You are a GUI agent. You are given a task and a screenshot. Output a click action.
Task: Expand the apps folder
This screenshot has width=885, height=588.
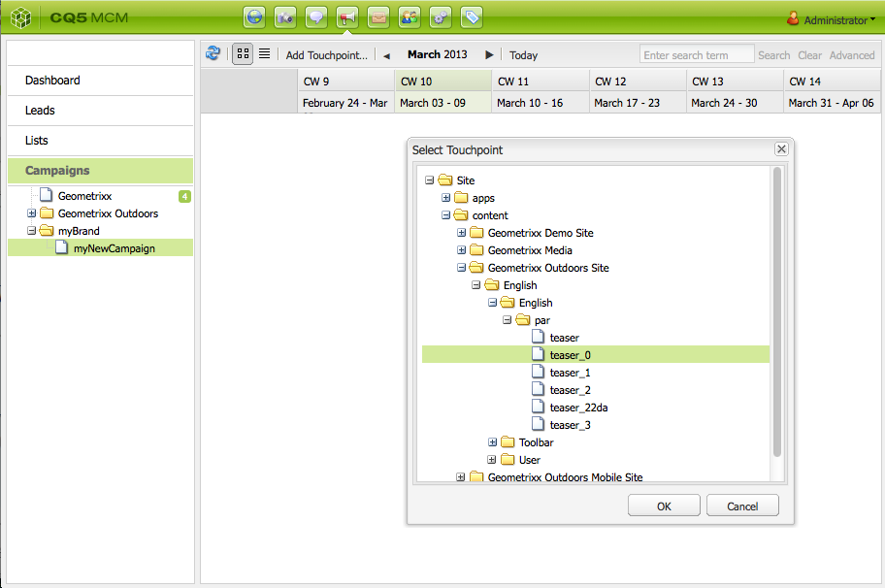pyautogui.click(x=445, y=198)
